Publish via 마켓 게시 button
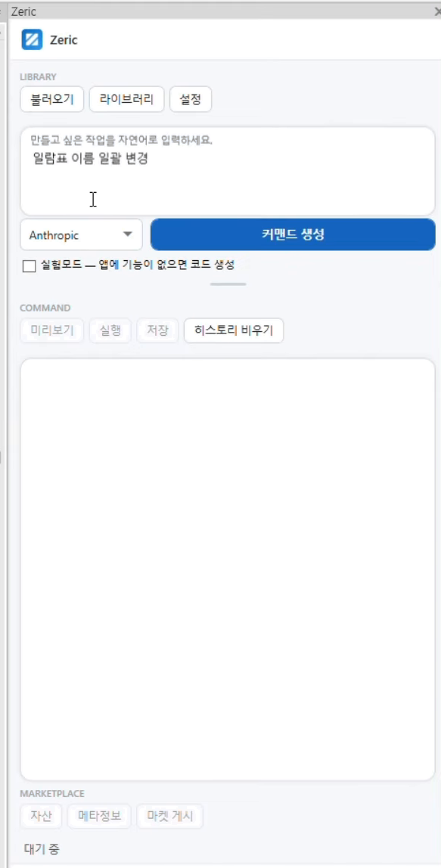This screenshot has height=868, width=441. click(170, 817)
